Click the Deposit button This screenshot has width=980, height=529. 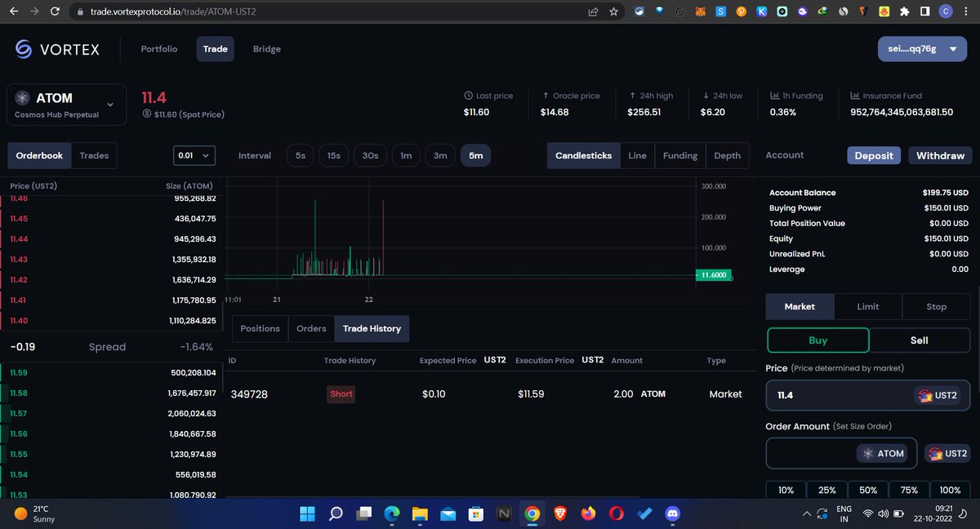874,155
